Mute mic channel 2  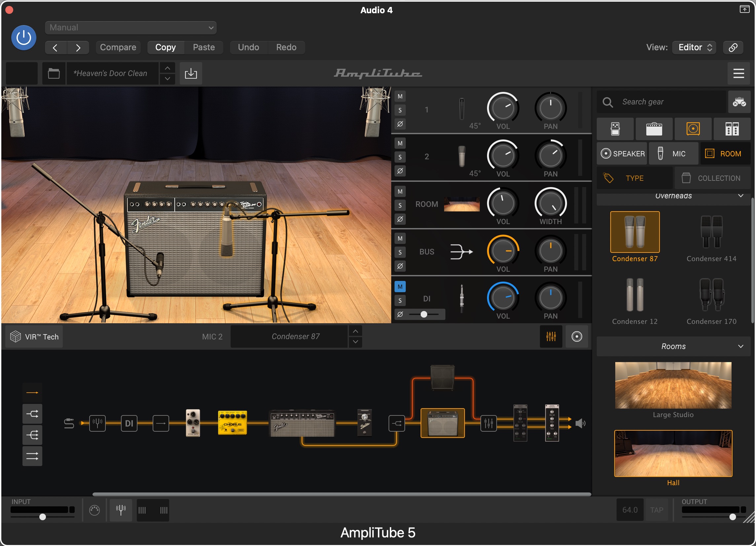(400, 143)
